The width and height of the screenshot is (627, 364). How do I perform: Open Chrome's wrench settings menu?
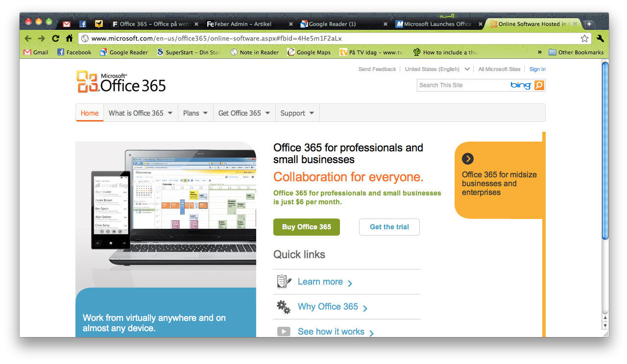[x=600, y=38]
